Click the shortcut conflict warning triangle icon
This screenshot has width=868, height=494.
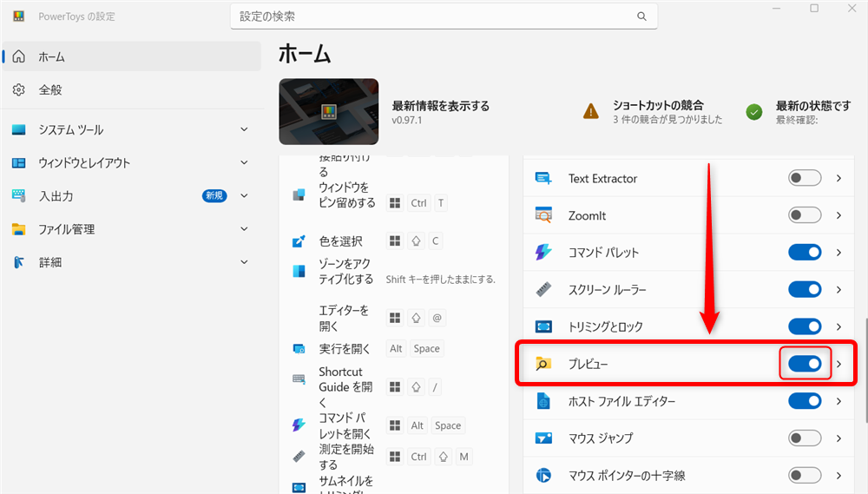point(590,111)
